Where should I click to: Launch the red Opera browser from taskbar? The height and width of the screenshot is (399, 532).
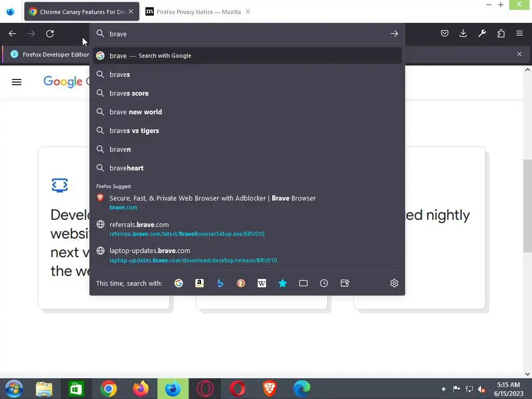pyautogui.click(x=237, y=389)
